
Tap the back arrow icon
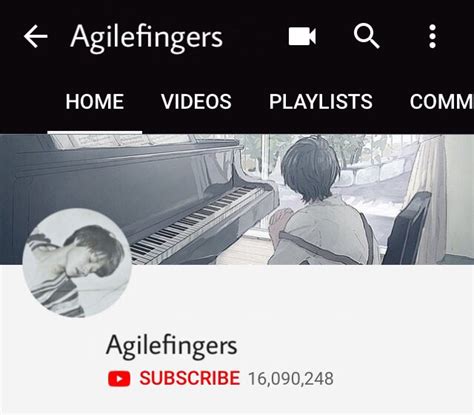(x=36, y=37)
